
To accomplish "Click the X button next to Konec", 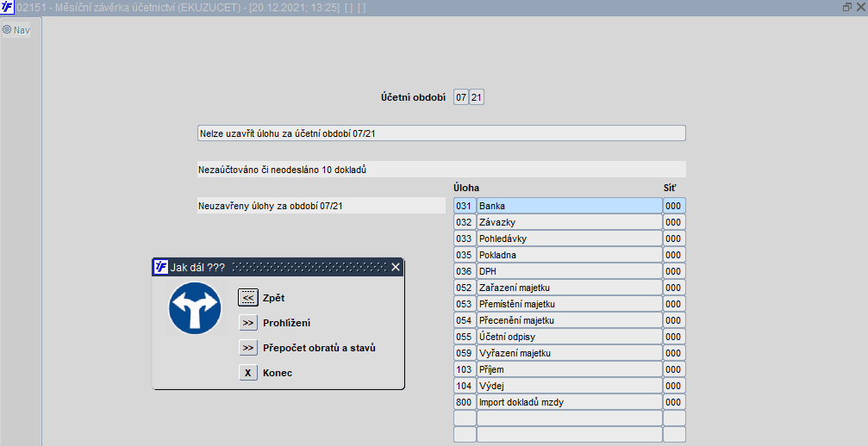I will pyautogui.click(x=248, y=373).
